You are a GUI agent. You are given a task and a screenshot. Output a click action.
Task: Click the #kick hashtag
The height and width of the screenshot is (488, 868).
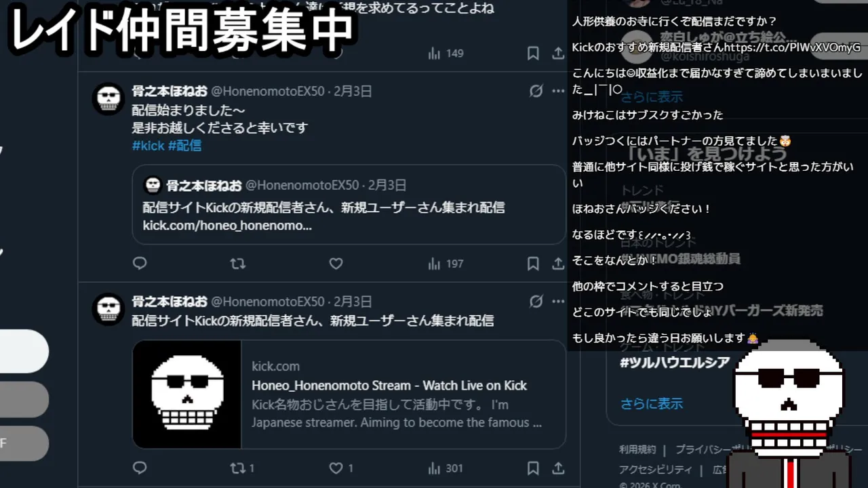tap(149, 146)
